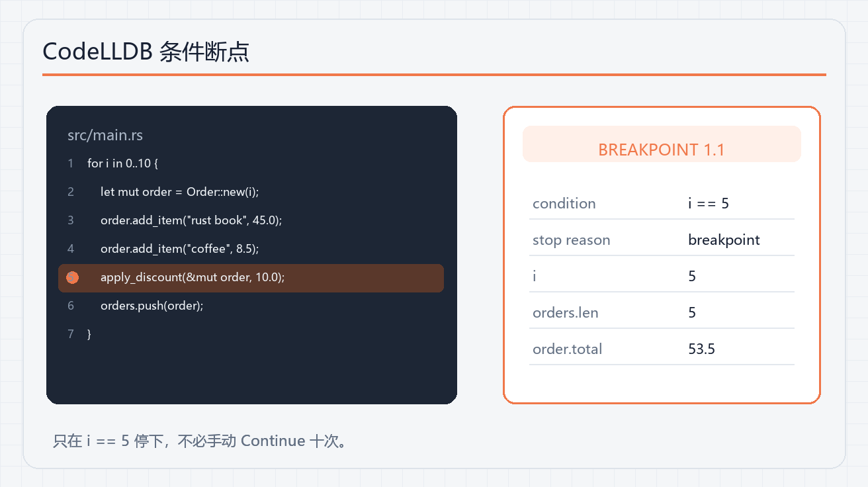This screenshot has width=868, height=487.
Task: Click the 'orders.len' label
Action: (565, 312)
